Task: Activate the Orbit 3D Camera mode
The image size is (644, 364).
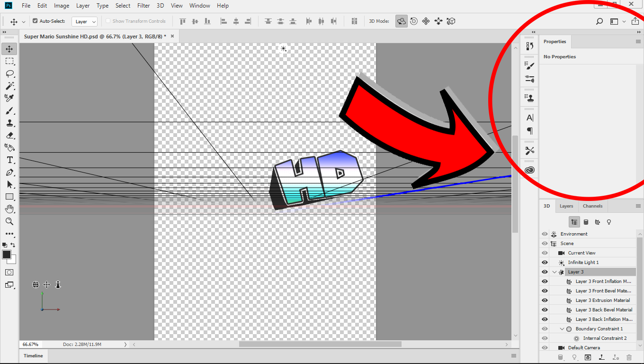Action: [402, 21]
